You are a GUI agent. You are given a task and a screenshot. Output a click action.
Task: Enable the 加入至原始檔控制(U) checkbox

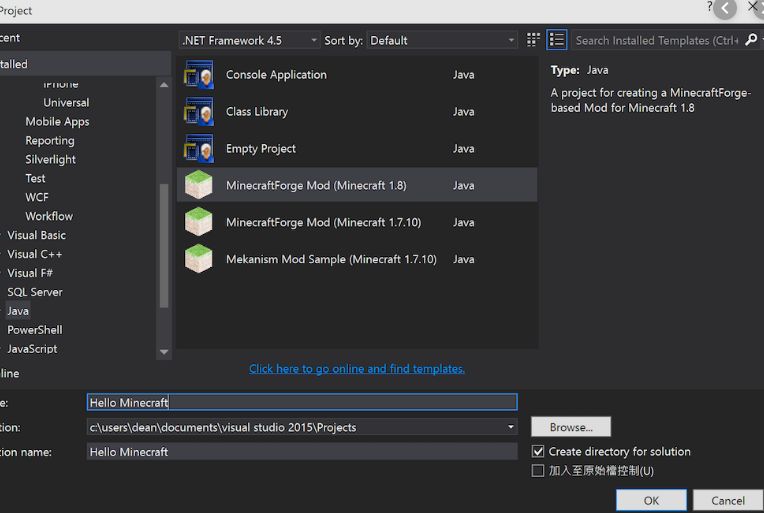pyautogui.click(x=538, y=471)
